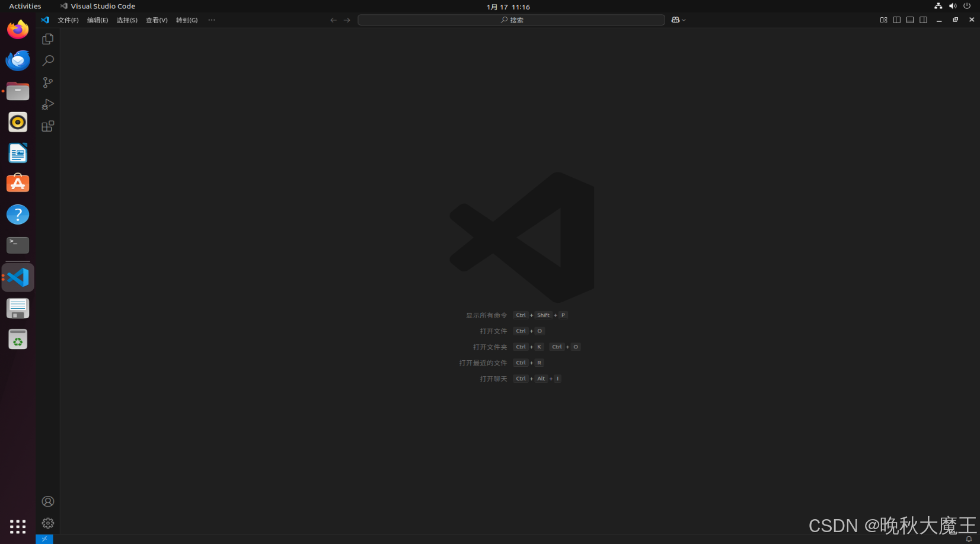
Task: Click the command center search box
Action: (511, 20)
